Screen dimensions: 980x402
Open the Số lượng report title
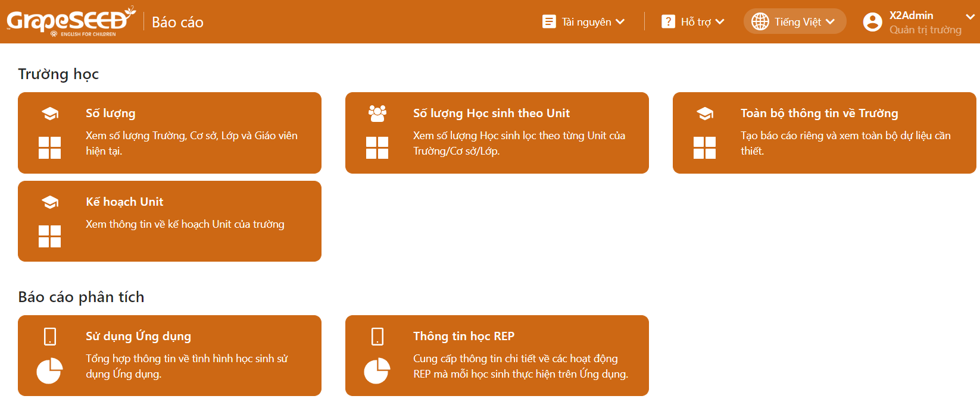[x=111, y=113]
